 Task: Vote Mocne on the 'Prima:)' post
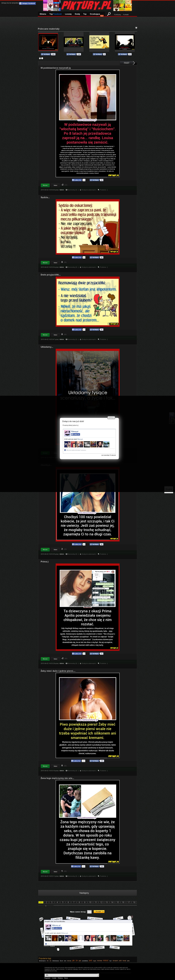(45, 659)
